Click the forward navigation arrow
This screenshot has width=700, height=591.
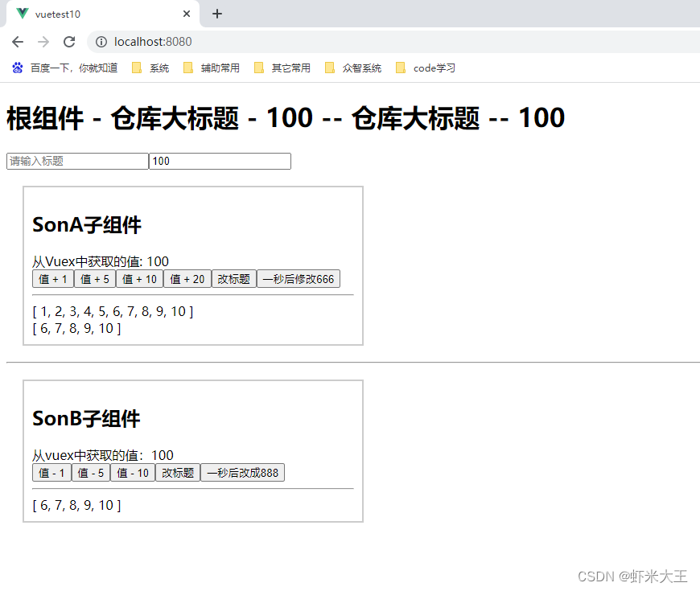[43, 42]
